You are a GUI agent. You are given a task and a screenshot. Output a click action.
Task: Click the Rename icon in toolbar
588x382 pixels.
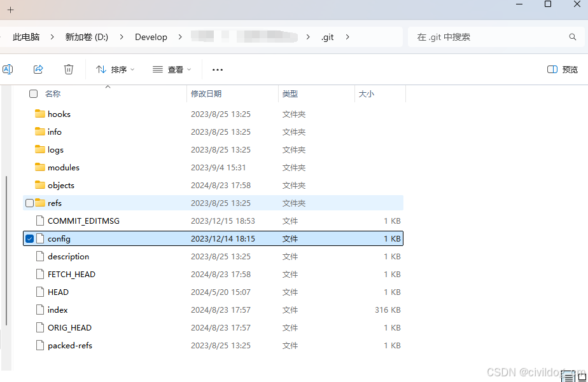8,69
